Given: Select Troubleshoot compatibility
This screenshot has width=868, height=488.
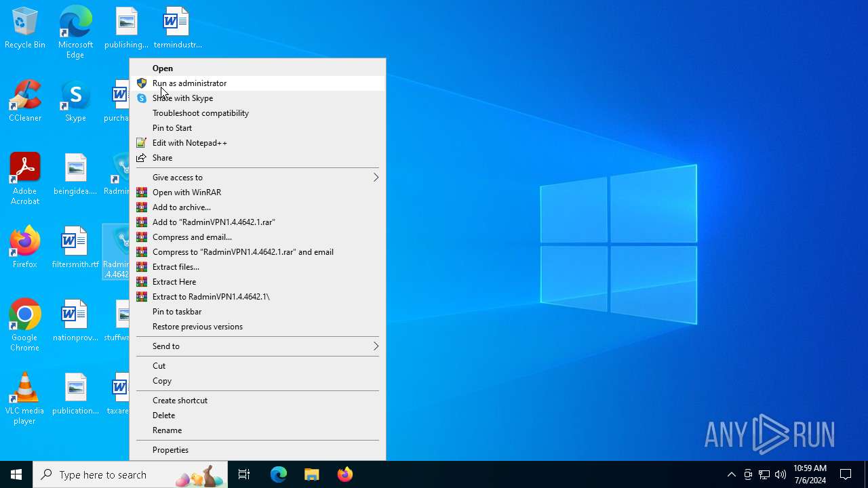Looking at the screenshot, I should [x=258, y=113].
